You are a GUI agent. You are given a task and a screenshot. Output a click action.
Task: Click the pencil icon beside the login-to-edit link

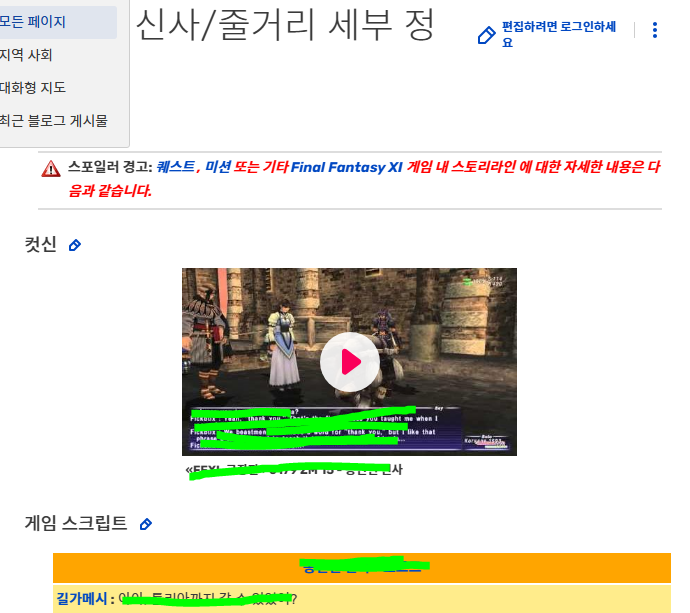[x=486, y=35]
